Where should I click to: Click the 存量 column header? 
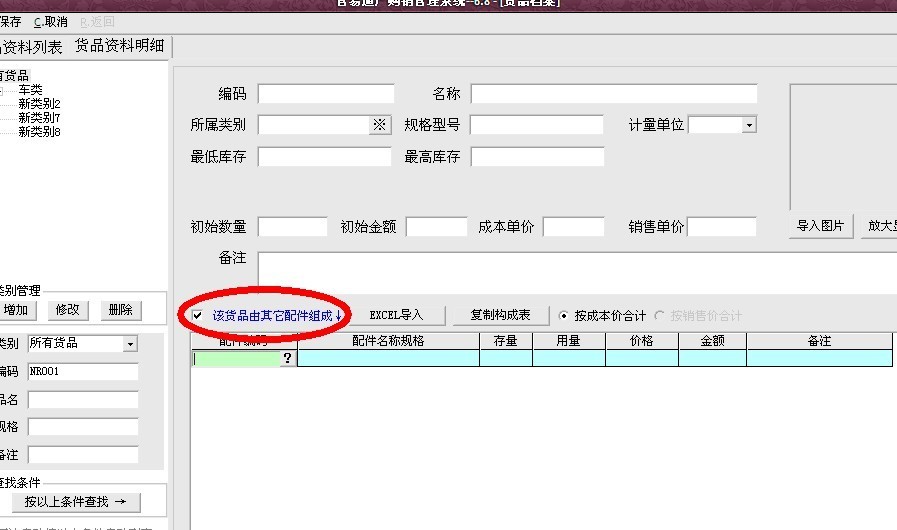tap(506, 341)
